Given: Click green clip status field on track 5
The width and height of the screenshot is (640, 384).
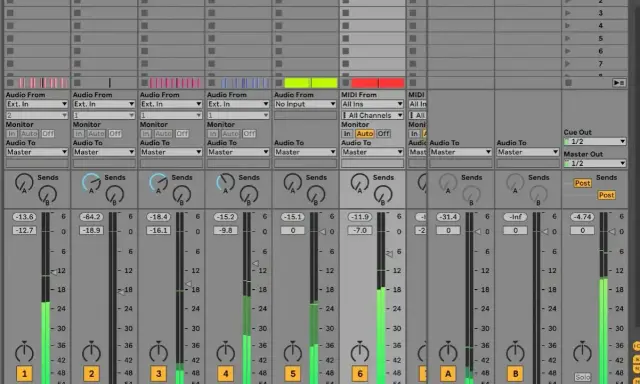Looking at the screenshot, I should point(311,83).
